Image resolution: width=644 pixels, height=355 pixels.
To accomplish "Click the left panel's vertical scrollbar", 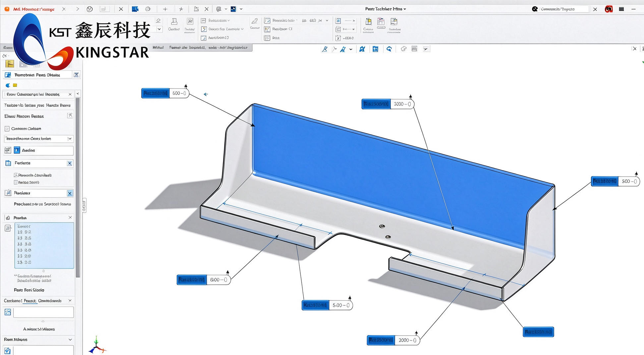I will tap(78, 187).
